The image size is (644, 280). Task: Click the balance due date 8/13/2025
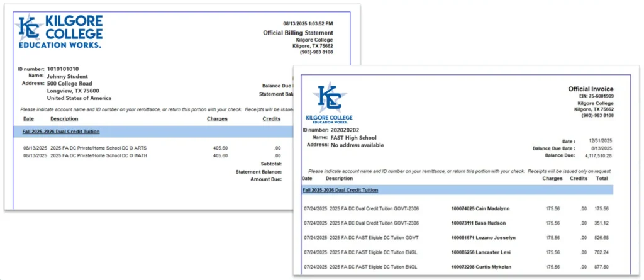[603, 148]
